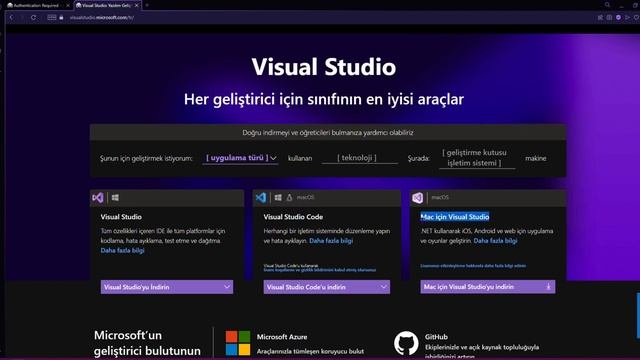Close the Visual Studio Yazılım tab
This screenshot has width=640, height=360.
click(x=136, y=6)
